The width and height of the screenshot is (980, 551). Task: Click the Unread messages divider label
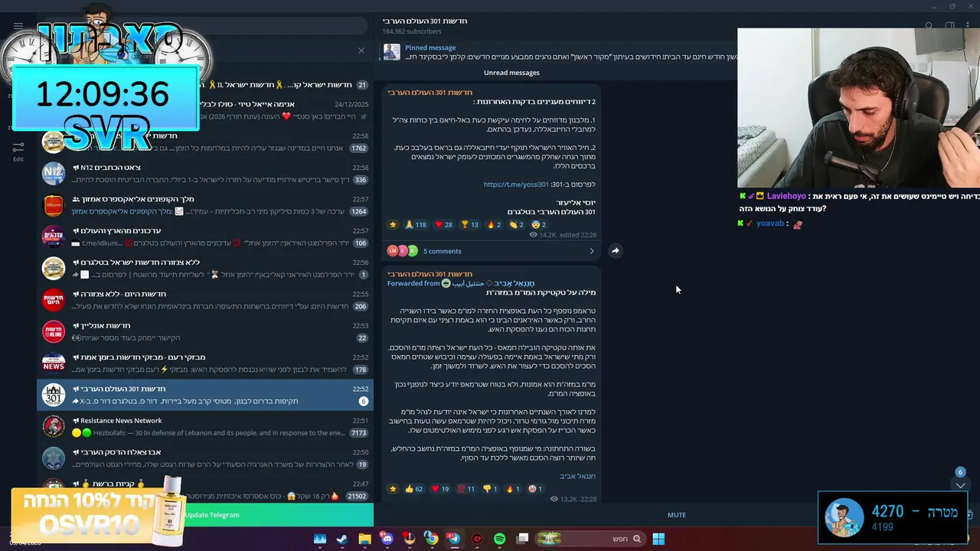click(511, 73)
